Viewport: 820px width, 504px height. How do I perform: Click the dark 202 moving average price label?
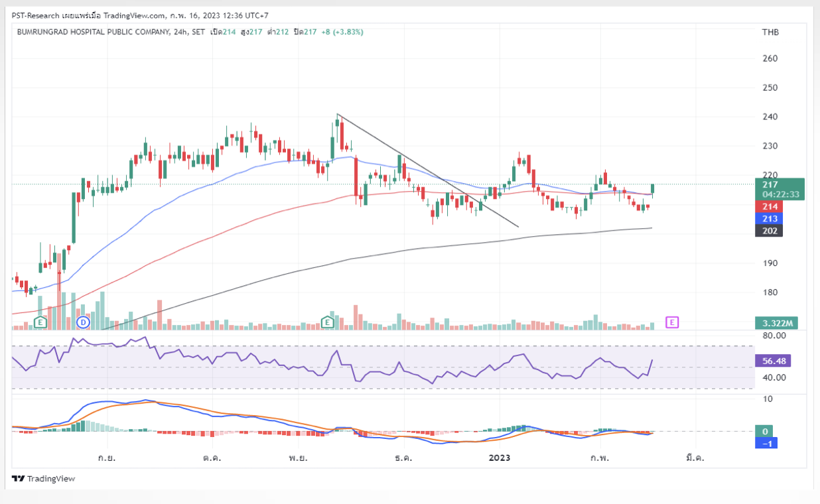pos(769,231)
